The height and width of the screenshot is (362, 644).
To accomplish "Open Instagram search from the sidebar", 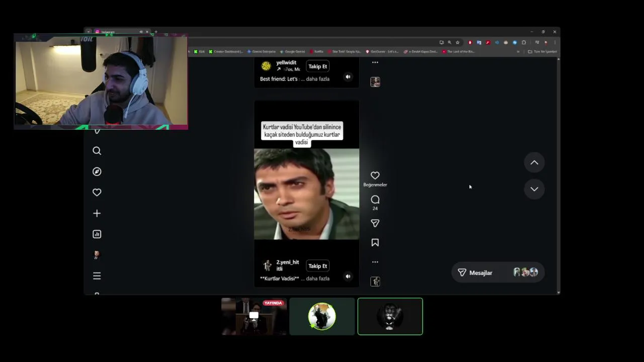I will [x=97, y=151].
